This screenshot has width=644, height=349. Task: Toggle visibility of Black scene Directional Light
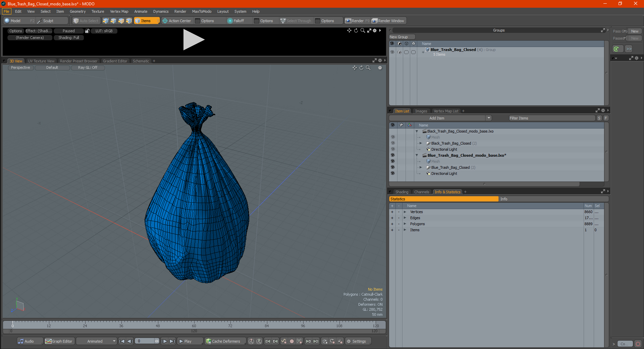point(392,149)
